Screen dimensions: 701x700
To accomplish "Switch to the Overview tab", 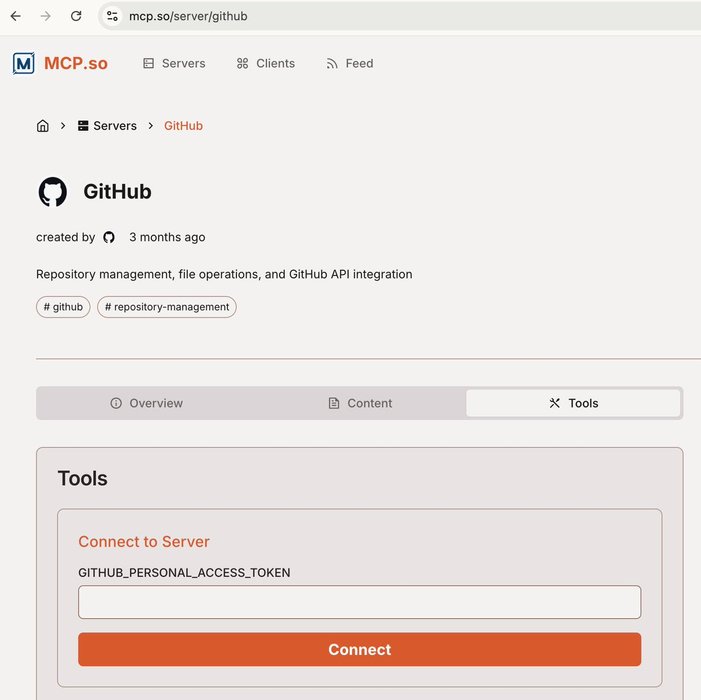I will [146, 403].
